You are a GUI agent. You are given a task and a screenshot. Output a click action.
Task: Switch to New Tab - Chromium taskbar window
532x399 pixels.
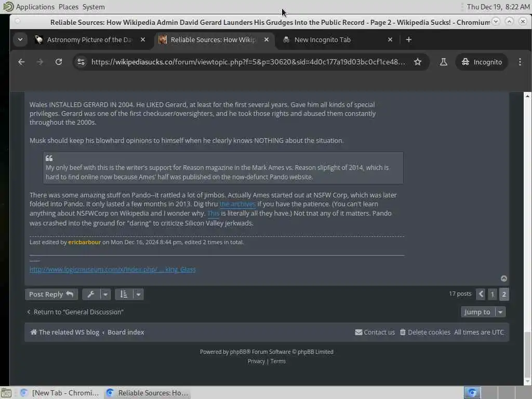(60, 393)
